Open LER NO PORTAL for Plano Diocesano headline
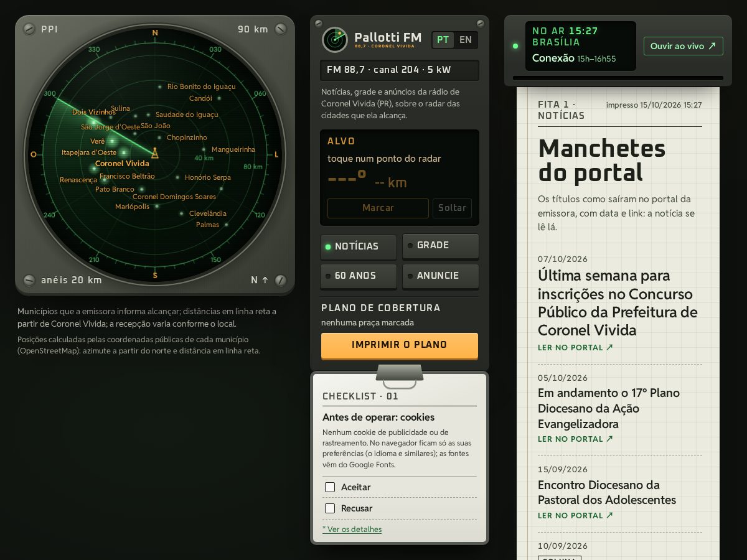Viewport: 747px width, 560px height. [x=575, y=439]
